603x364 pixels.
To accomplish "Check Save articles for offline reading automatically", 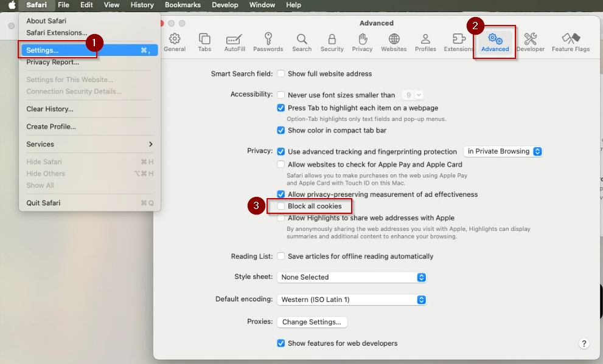I will [x=281, y=256].
